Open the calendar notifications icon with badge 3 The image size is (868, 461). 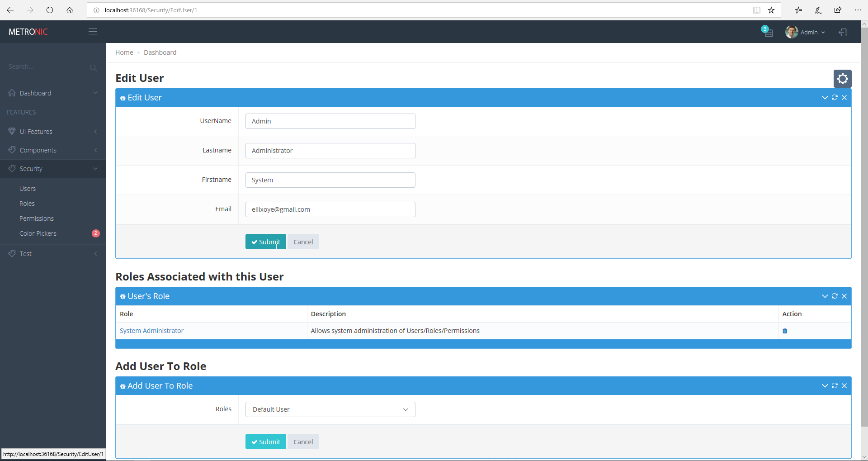768,32
